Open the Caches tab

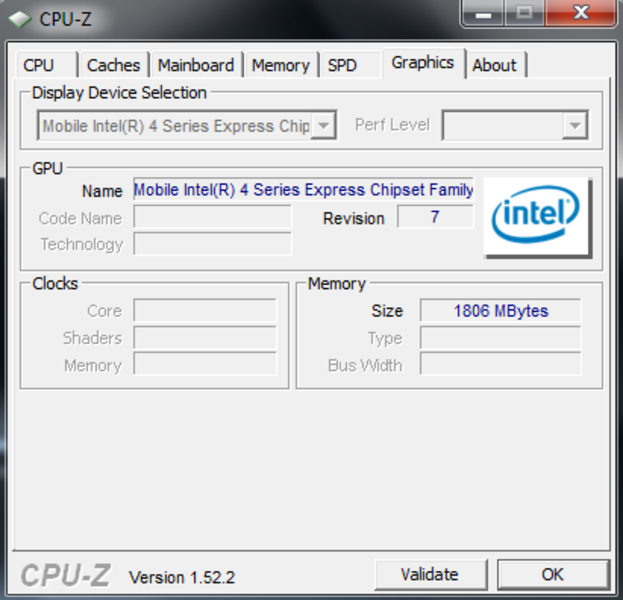(x=114, y=65)
